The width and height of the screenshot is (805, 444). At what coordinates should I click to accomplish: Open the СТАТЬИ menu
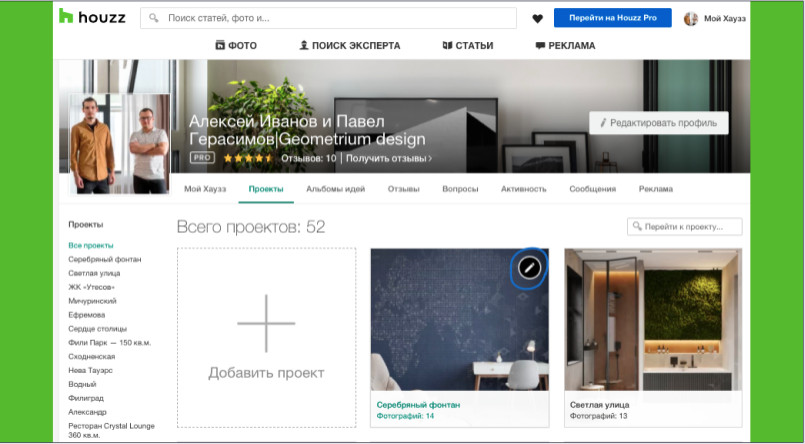467,45
